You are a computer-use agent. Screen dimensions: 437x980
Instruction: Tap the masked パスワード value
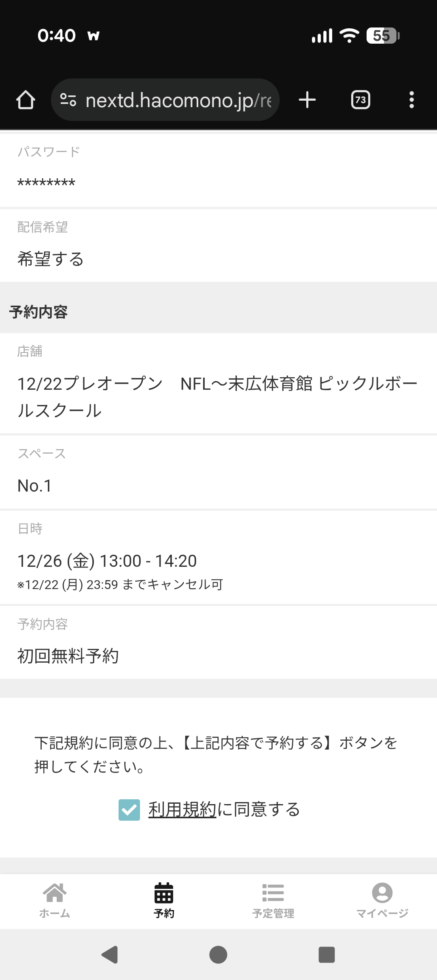46,183
